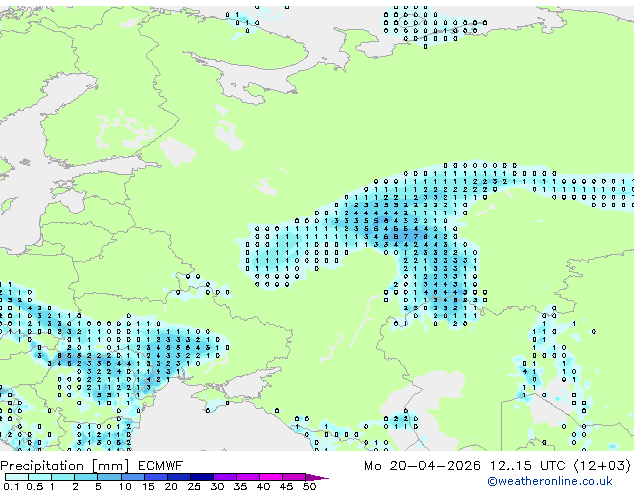Image resolution: width=634 pixels, height=490 pixels.
Task: Select the legend swatch between 0.5 and 1
Action: tap(40, 477)
